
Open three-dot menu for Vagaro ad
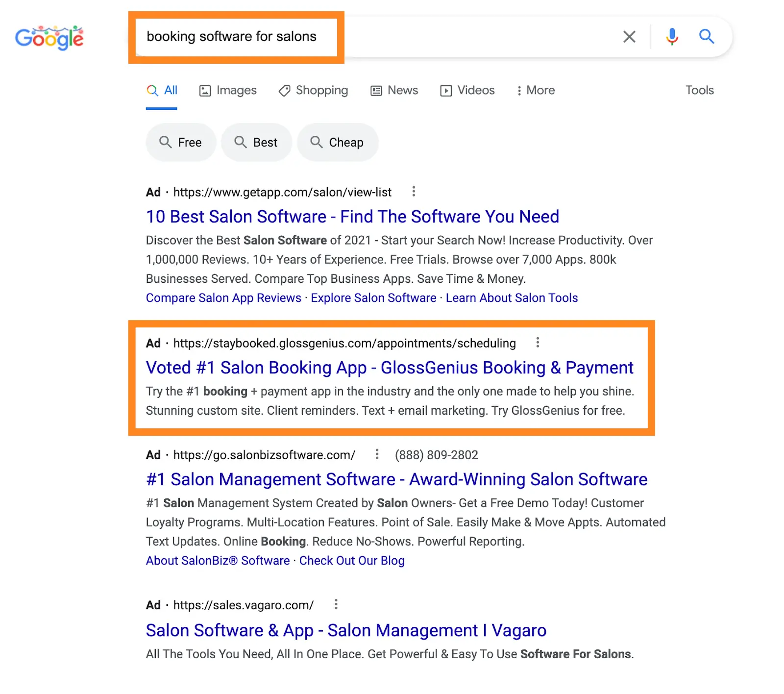(x=336, y=604)
